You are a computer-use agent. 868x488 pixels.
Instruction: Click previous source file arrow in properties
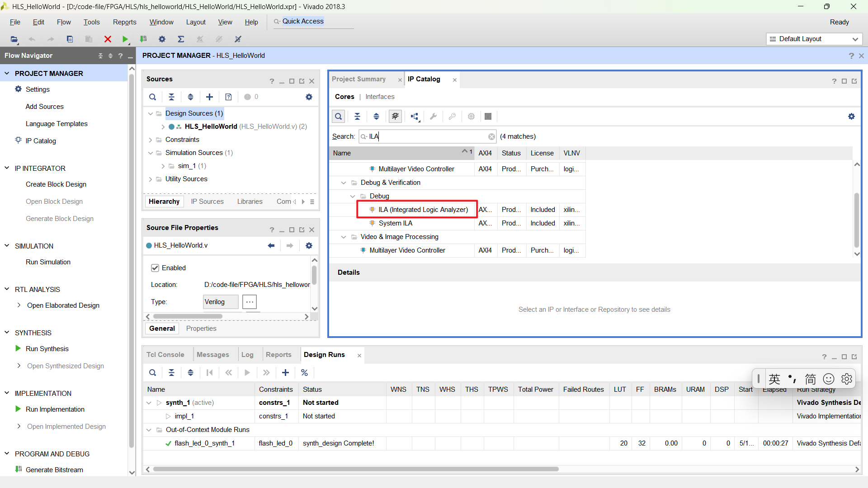click(x=271, y=245)
